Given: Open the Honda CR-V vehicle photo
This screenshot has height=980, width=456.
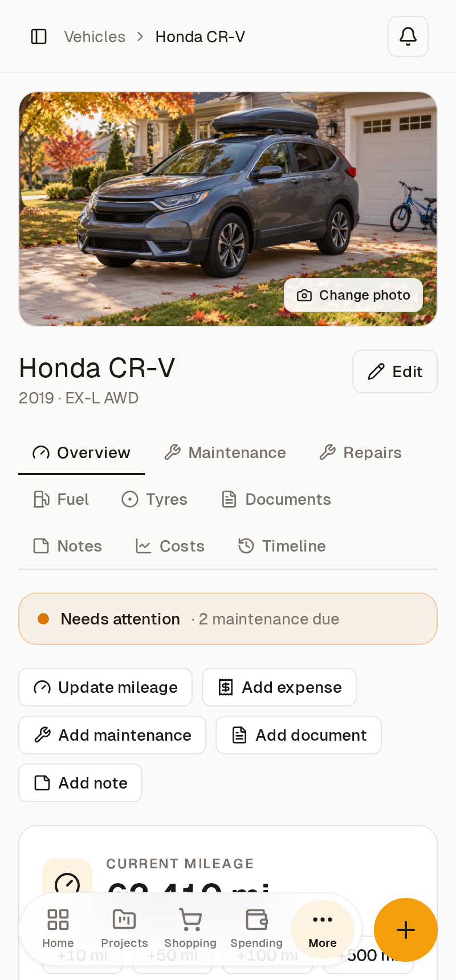Looking at the screenshot, I should click(x=228, y=209).
